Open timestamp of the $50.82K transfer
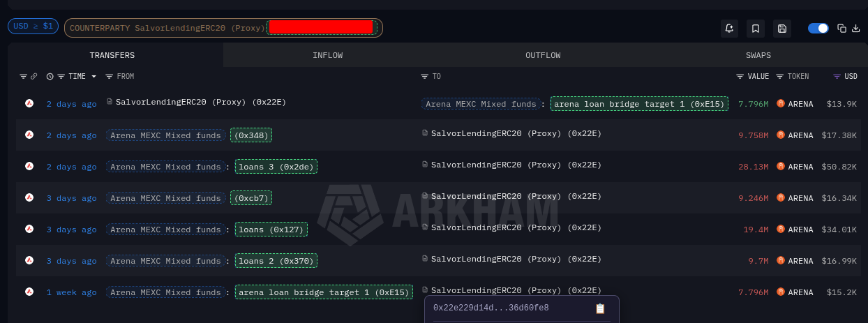 point(71,167)
